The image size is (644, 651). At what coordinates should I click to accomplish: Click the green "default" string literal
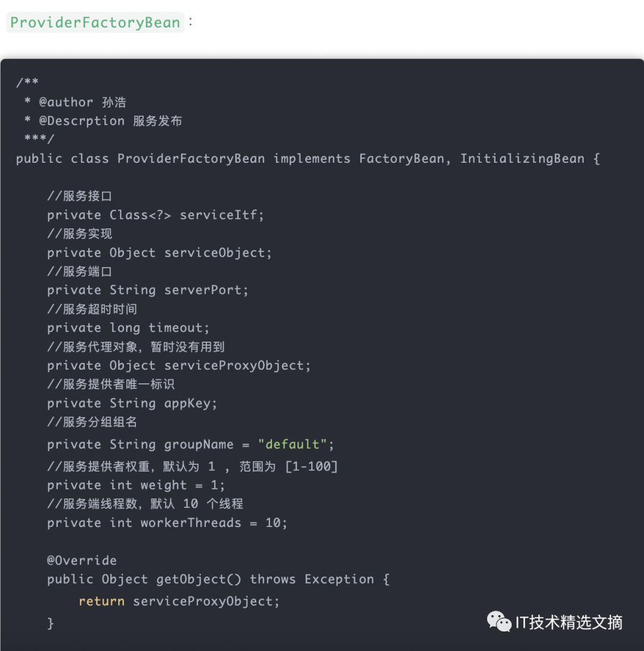293,444
